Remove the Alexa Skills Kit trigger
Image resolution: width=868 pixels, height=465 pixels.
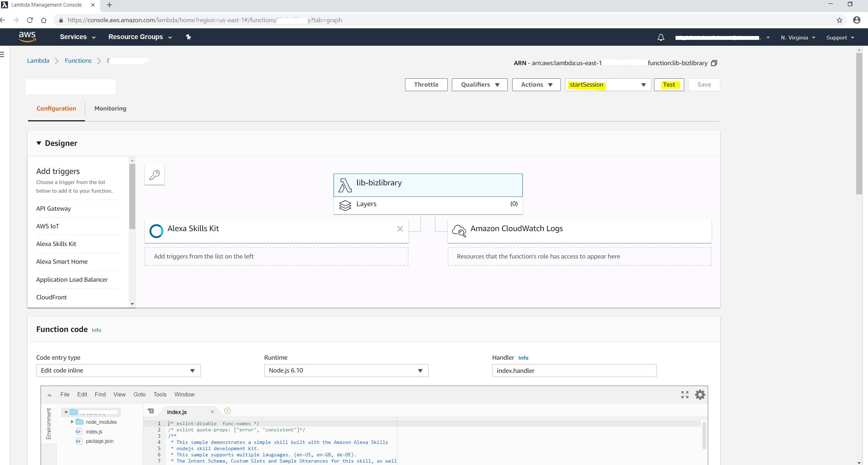[x=400, y=229]
